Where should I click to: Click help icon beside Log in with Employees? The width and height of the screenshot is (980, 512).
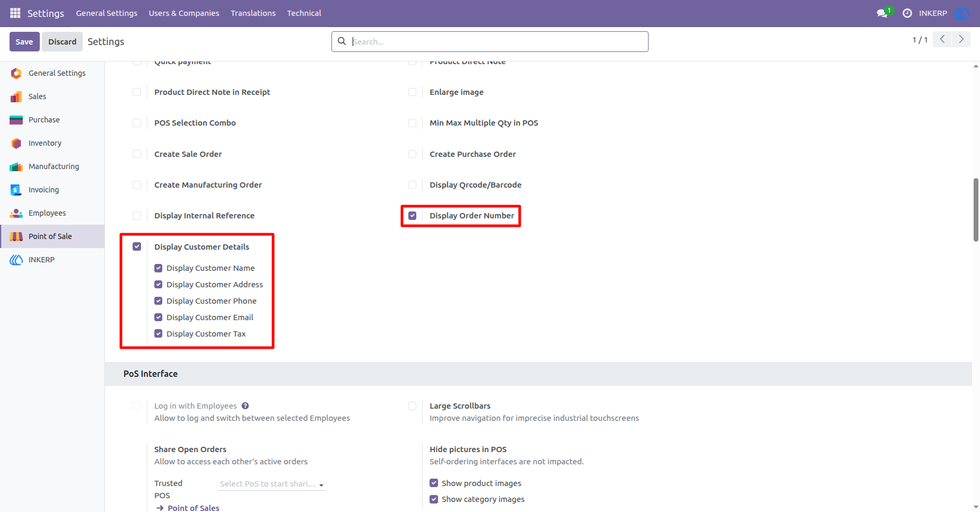(x=245, y=406)
